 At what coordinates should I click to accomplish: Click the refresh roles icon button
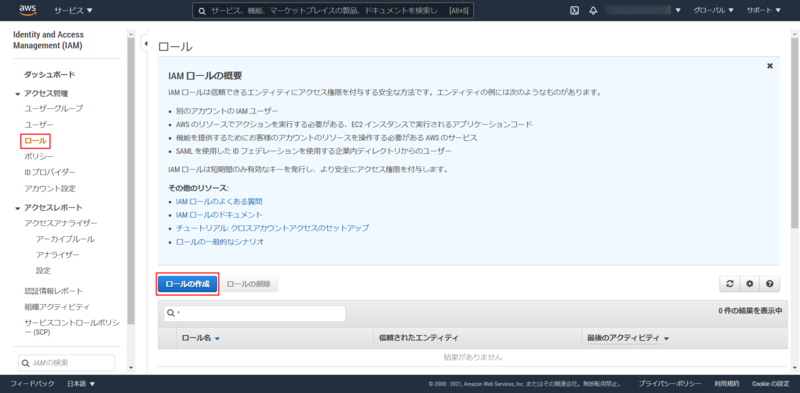(x=730, y=284)
